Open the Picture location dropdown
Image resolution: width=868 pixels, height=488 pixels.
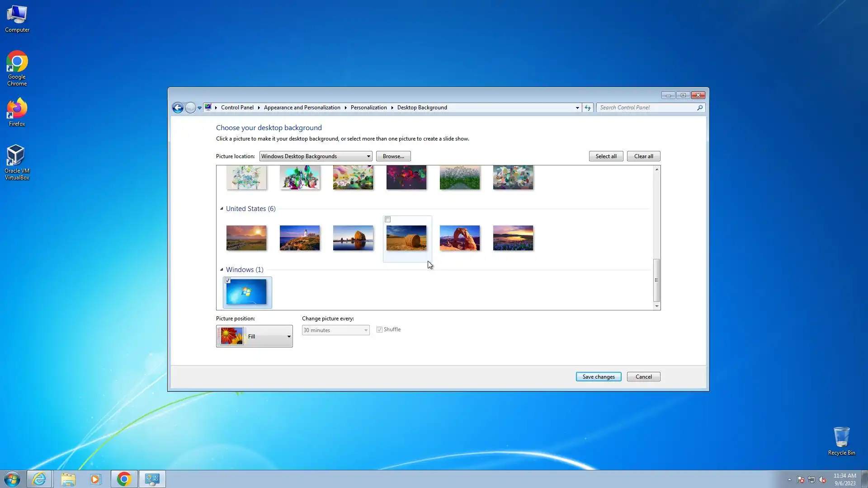tap(316, 156)
